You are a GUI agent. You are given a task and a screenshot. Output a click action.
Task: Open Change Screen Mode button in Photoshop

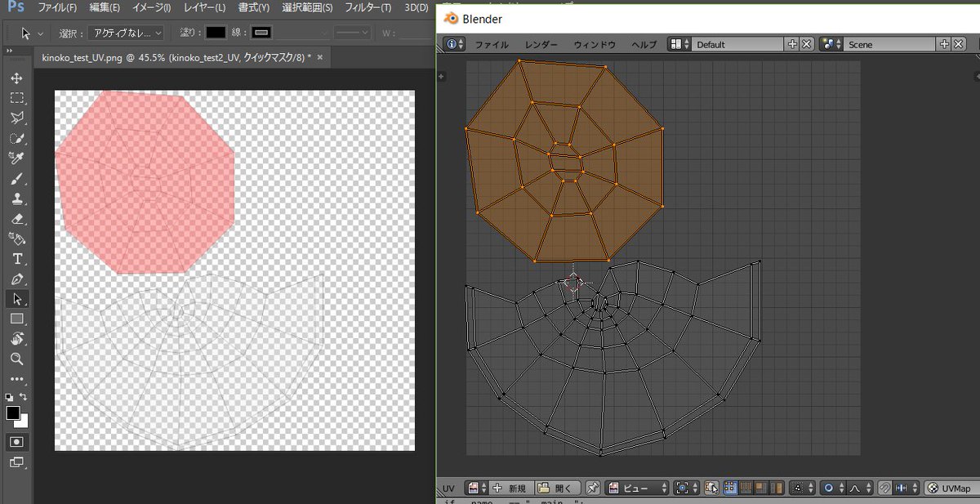coord(16,462)
